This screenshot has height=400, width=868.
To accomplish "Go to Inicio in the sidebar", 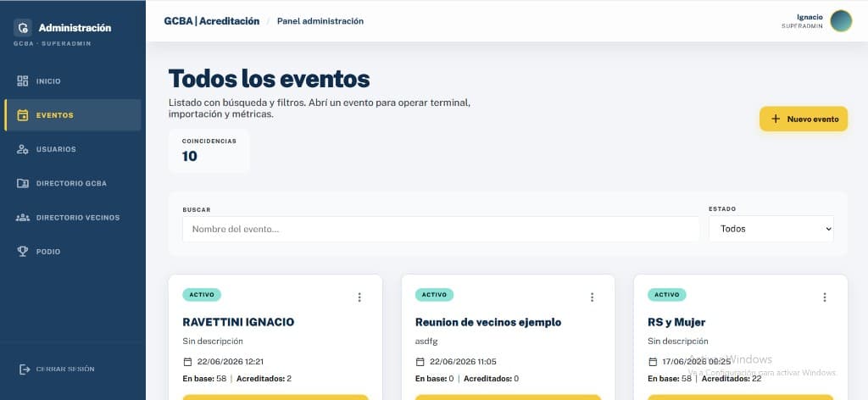I will click(73, 81).
